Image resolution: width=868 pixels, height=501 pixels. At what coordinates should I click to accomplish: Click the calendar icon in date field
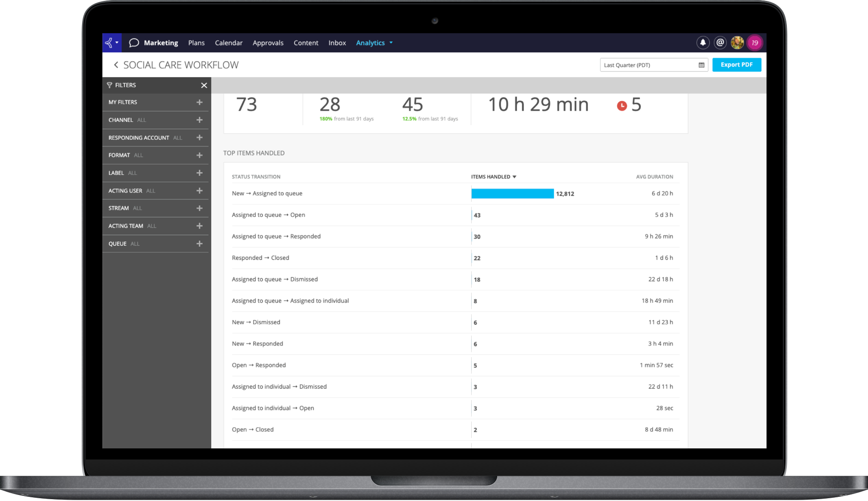click(x=701, y=65)
